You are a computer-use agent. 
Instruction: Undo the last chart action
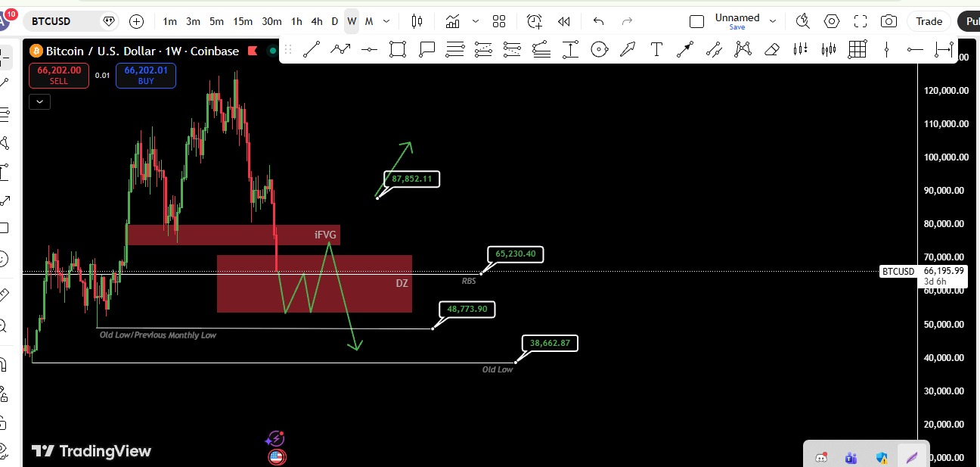pyautogui.click(x=598, y=21)
